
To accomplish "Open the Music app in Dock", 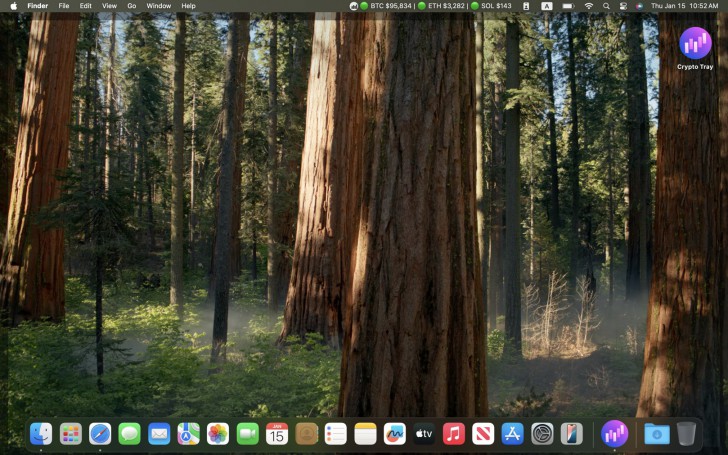I will [453, 433].
